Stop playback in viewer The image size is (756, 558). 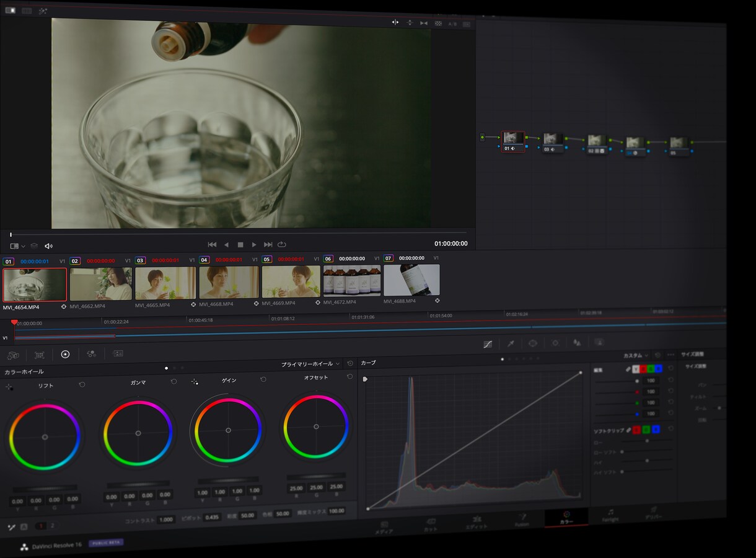[x=240, y=245]
